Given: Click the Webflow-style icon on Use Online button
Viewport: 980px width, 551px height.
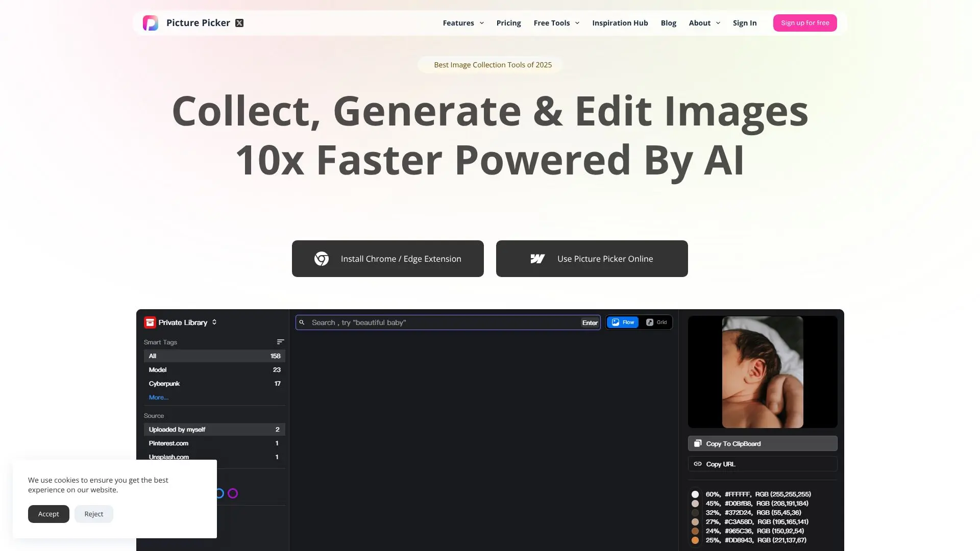Looking at the screenshot, I should [537, 259].
